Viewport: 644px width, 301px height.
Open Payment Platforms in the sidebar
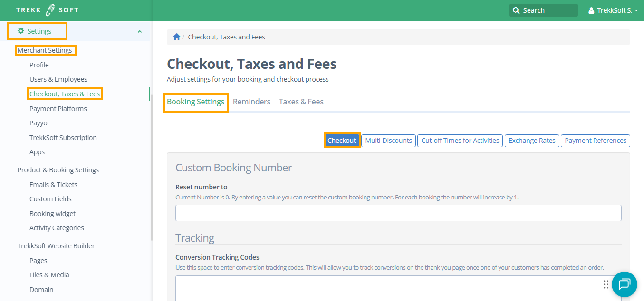point(58,109)
